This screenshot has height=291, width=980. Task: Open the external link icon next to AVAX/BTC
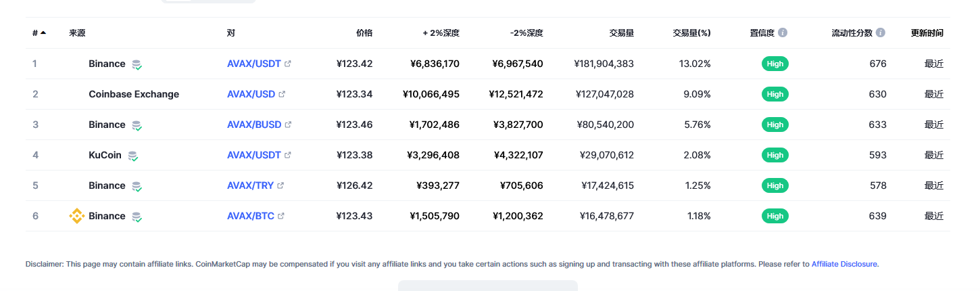tap(281, 217)
